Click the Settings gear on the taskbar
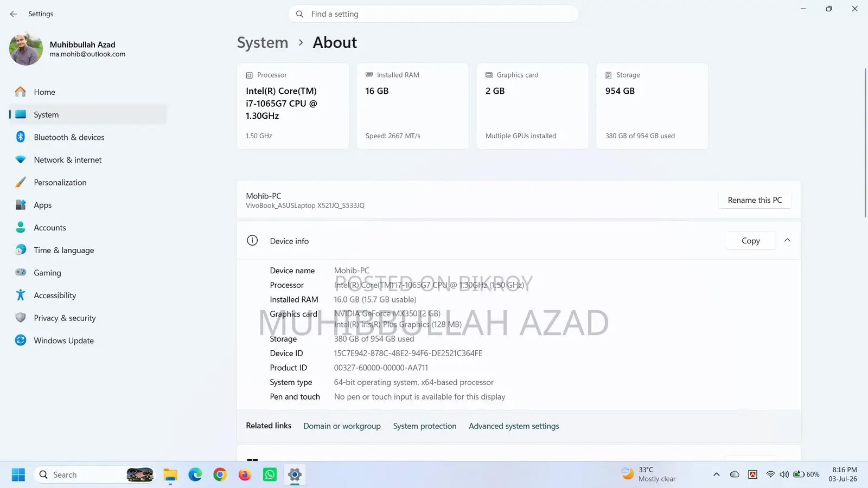Screen dimensions: 868x488 tap(295, 475)
